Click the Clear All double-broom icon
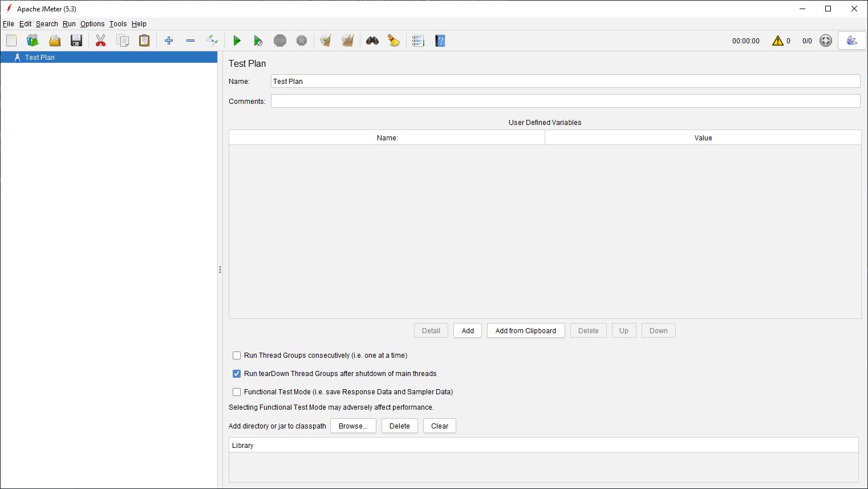Screen dimensions: 868x489 coord(348,41)
